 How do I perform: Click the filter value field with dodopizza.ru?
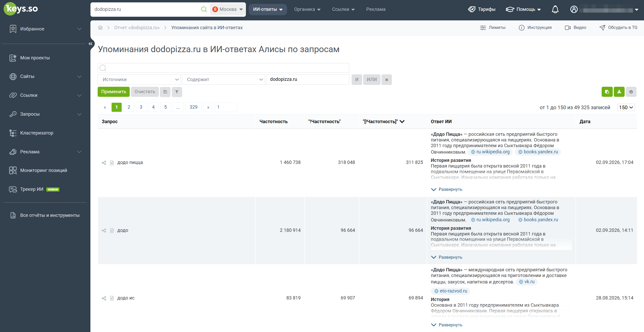click(307, 80)
